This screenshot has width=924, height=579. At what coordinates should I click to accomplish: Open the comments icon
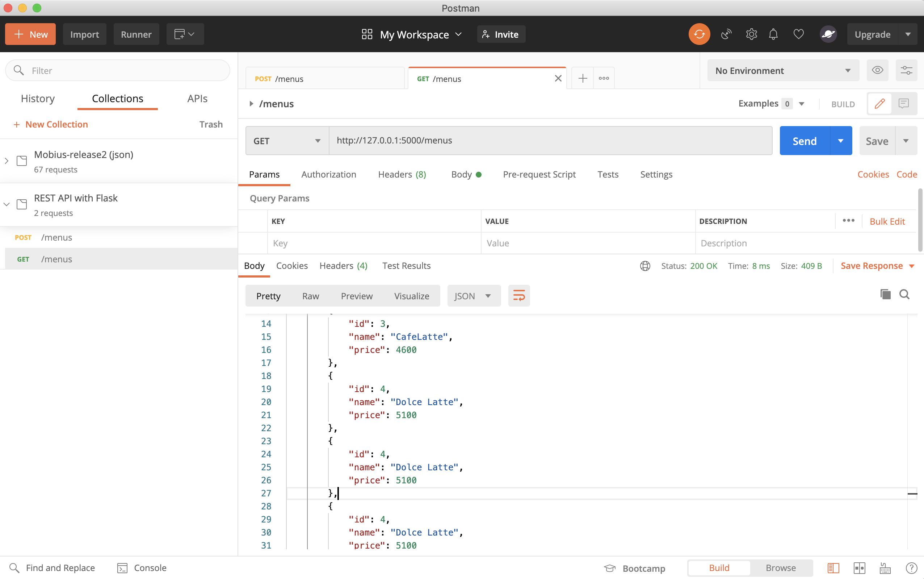[904, 103]
